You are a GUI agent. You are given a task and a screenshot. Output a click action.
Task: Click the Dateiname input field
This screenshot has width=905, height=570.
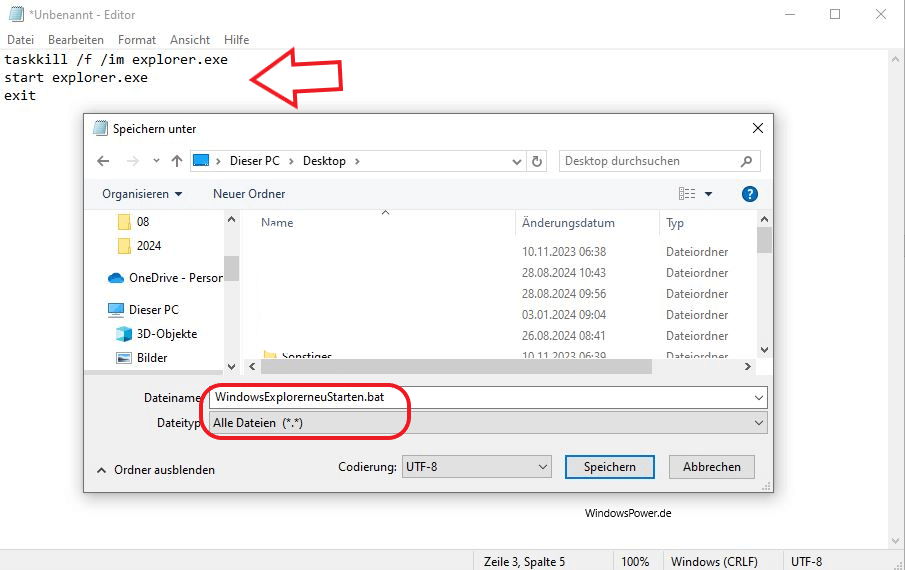tap(481, 398)
